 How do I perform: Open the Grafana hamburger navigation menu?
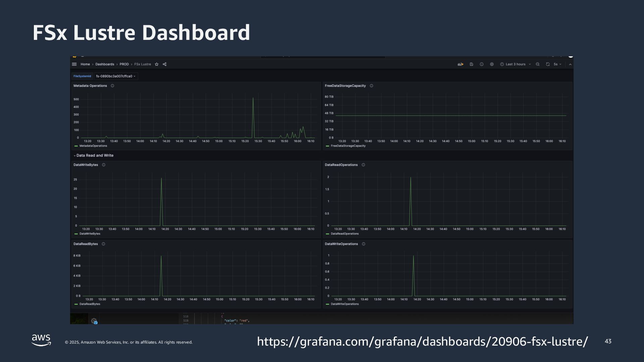click(x=74, y=64)
